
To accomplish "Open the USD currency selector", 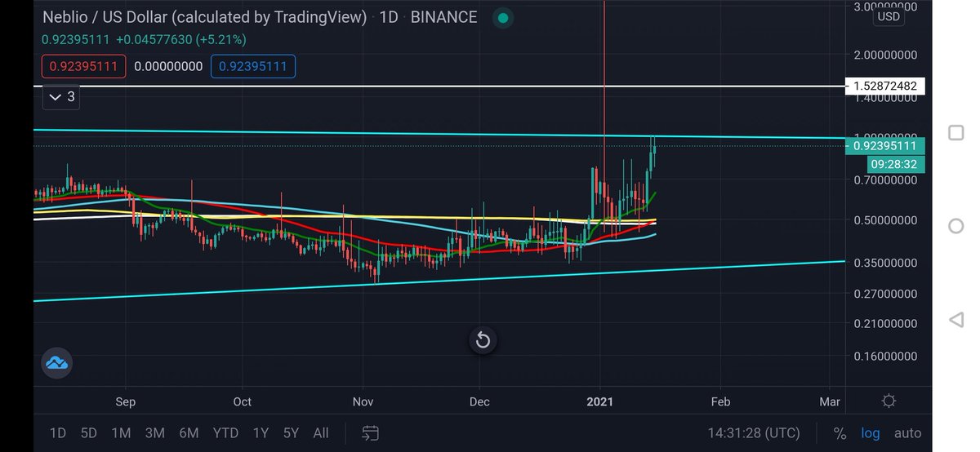I will click(x=889, y=16).
